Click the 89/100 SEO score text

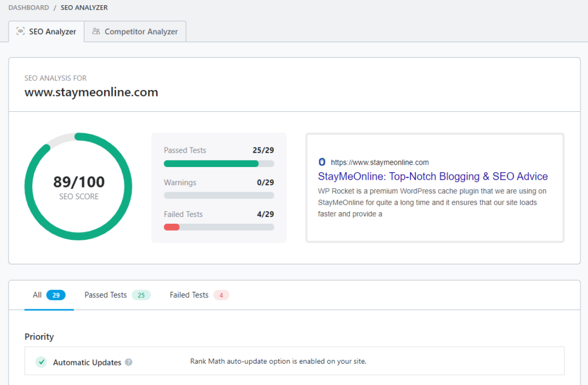pos(79,182)
